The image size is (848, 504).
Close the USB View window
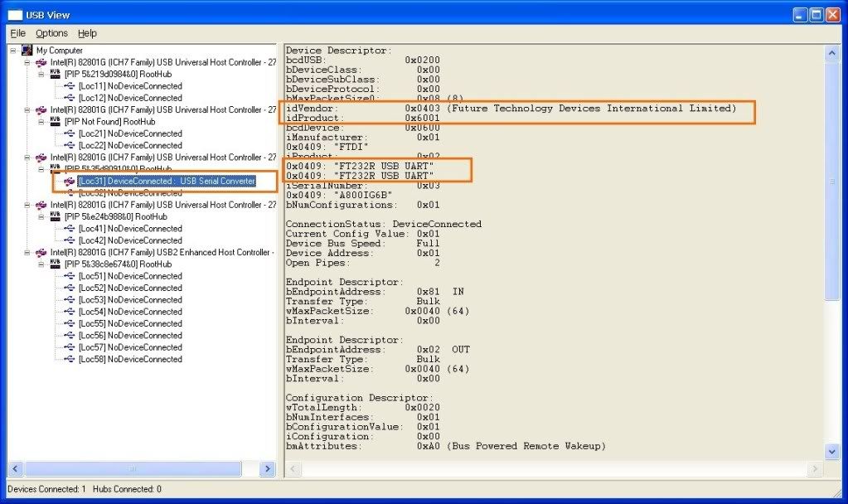[x=833, y=15]
